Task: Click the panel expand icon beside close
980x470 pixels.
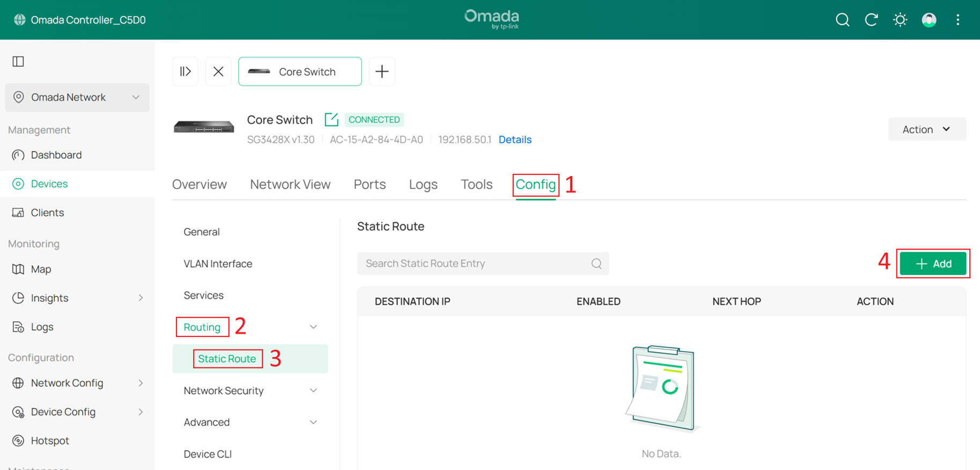Action: point(185,71)
